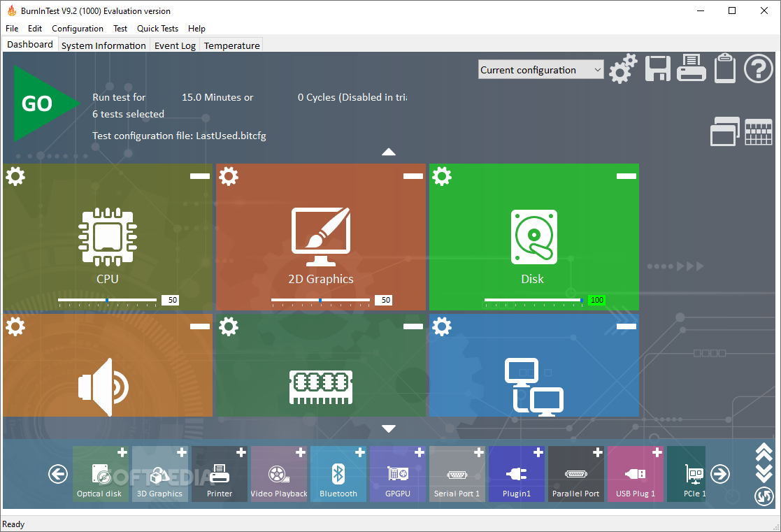Remove Memory test with minus button
The width and height of the screenshot is (781, 532).
[413, 326]
